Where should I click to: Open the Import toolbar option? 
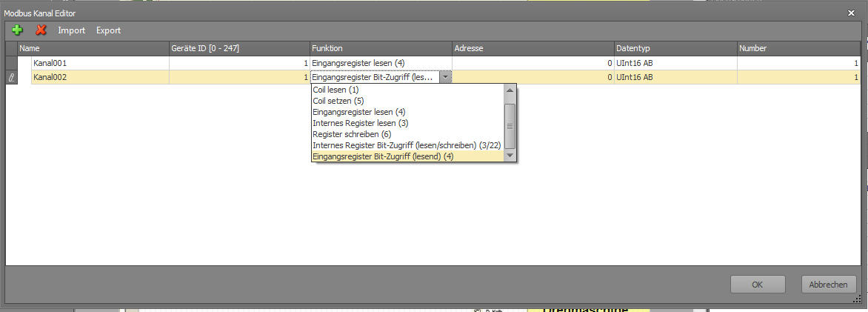[71, 30]
